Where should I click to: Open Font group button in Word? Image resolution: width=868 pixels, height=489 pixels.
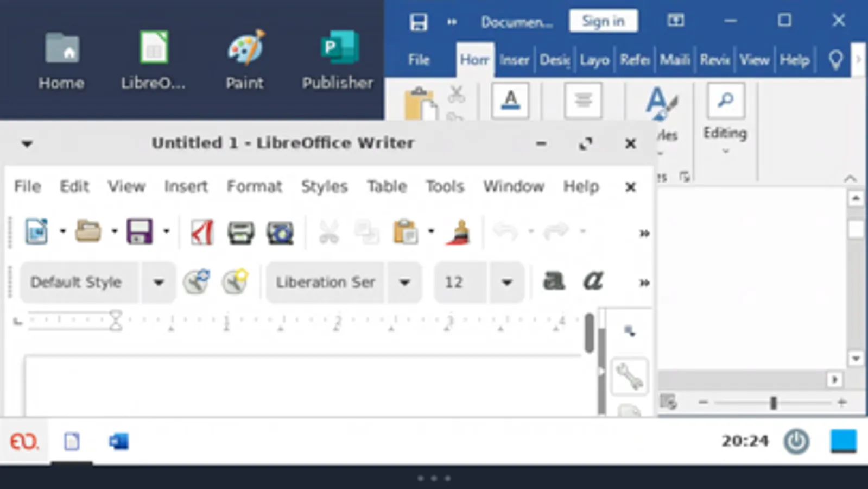click(510, 100)
